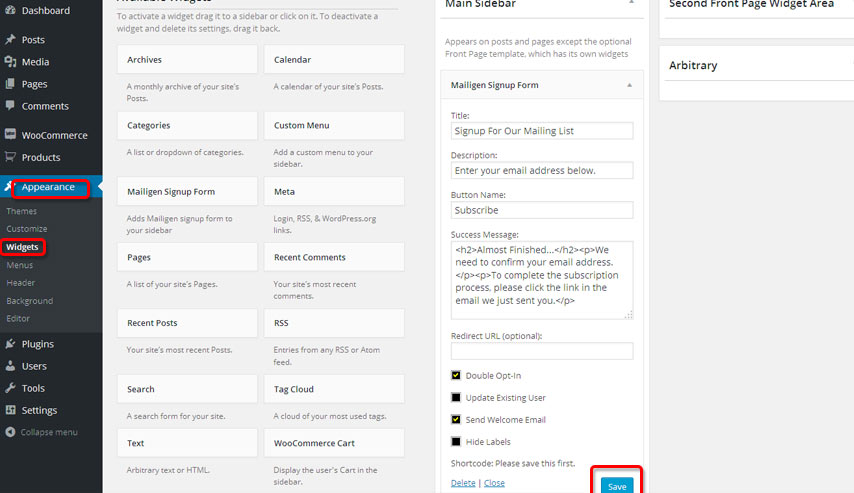Open the Plugins menu item label
The image size is (854, 493).
38,344
